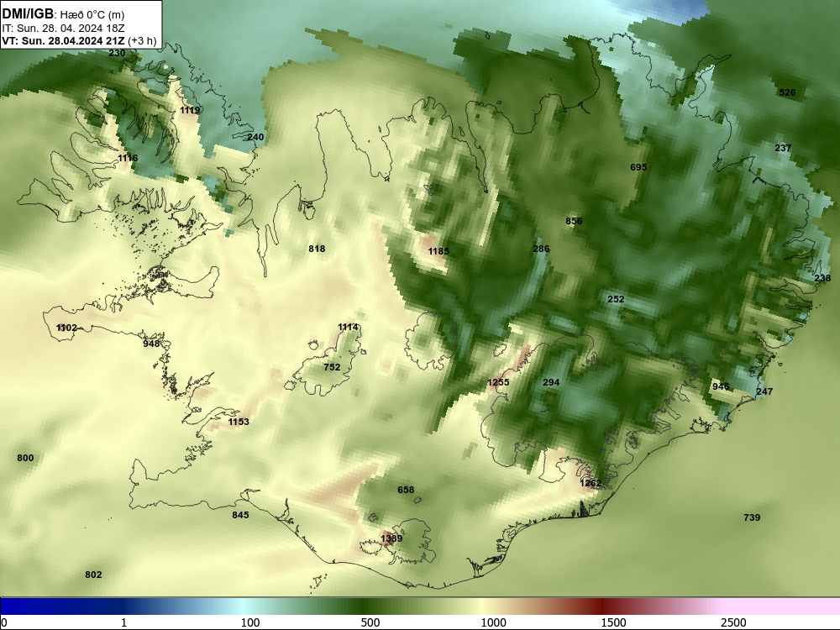Click the 1116 height value
The image size is (840, 630).
tap(128, 158)
